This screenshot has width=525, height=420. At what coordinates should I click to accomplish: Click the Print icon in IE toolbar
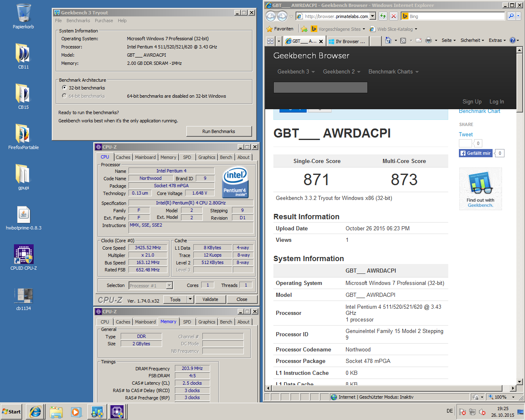coord(429,40)
